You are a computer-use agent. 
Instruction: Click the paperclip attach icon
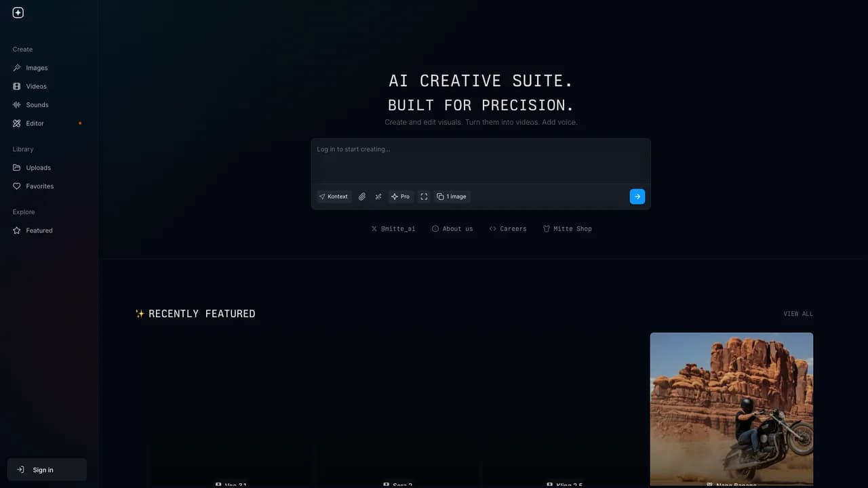click(x=362, y=197)
